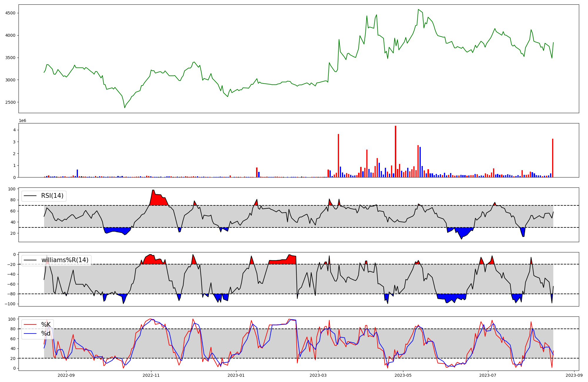Click the %d legend text

pos(46,334)
